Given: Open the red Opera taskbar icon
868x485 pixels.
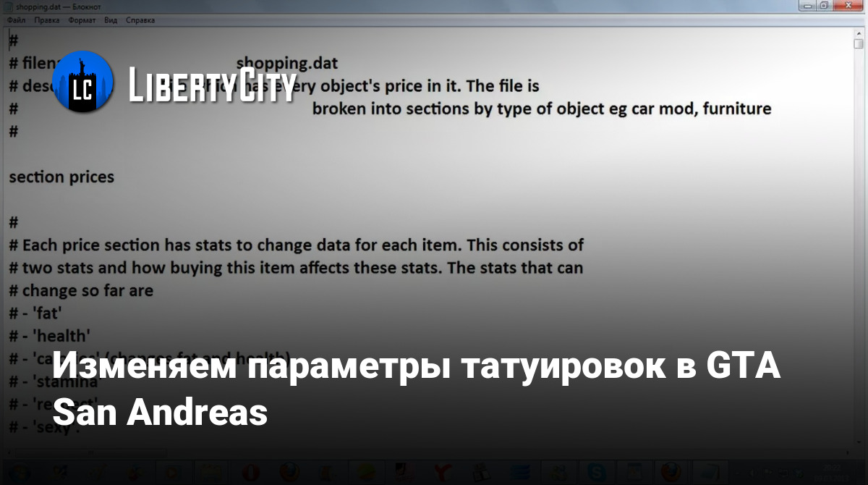Looking at the screenshot, I should 252,472.
